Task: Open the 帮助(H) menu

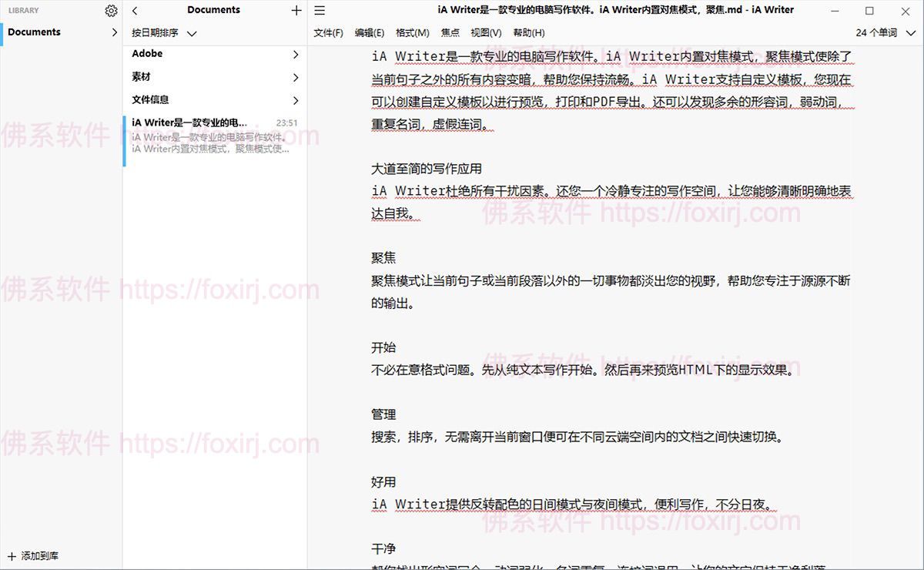Action: [x=528, y=33]
